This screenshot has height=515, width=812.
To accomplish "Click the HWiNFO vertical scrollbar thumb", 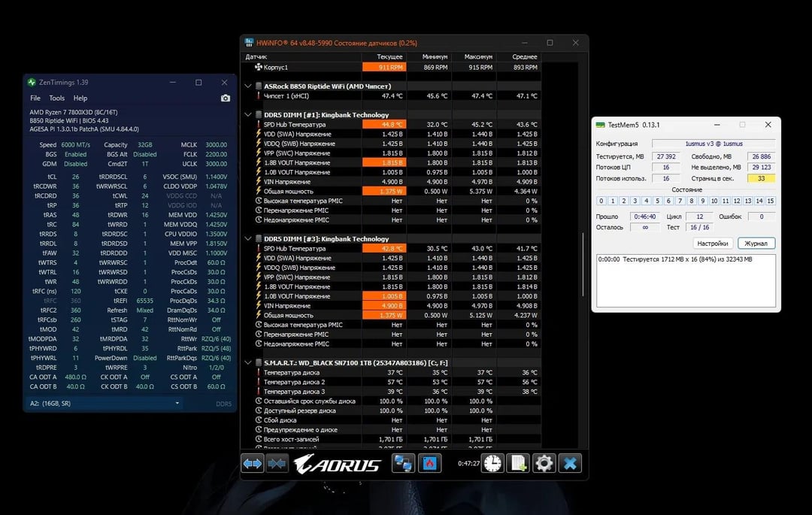I will (583, 264).
